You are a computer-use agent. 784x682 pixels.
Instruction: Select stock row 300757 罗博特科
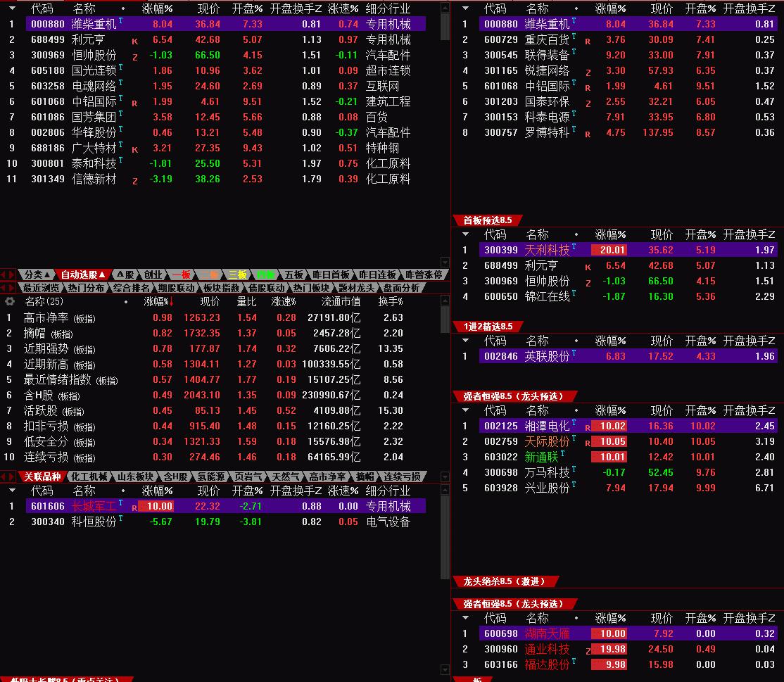[x=628, y=132]
